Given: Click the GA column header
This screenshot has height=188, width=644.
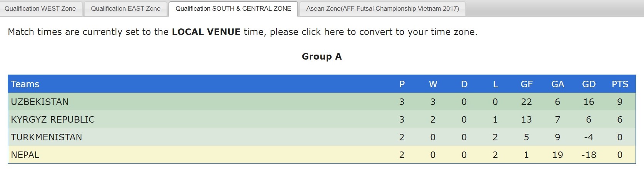Looking at the screenshot, I should (x=557, y=84).
